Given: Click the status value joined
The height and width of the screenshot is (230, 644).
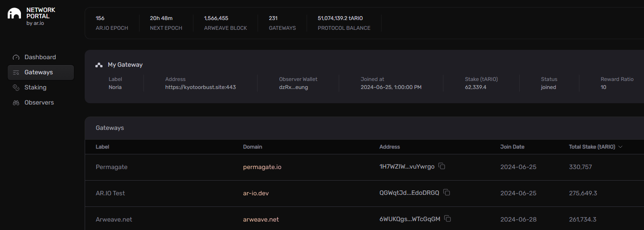Looking at the screenshot, I should pyautogui.click(x=549, y=87).
